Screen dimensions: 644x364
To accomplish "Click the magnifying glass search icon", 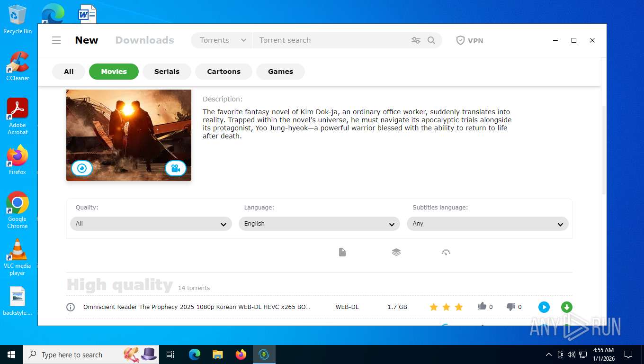I will (x=431, y=40).
